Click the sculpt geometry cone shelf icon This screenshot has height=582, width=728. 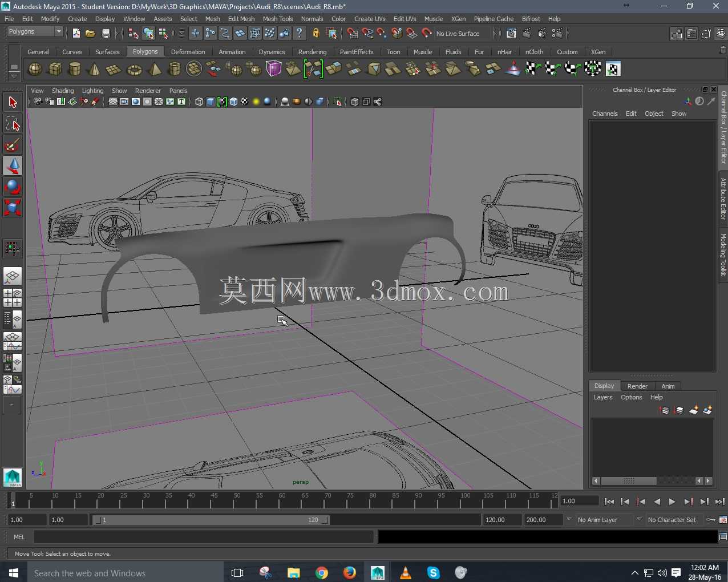(513, 69)
